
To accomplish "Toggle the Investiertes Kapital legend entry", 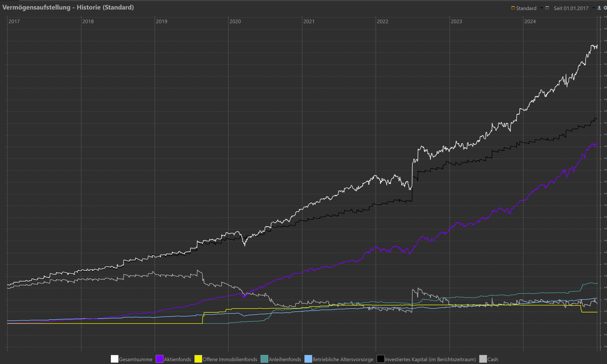I will (430, 359).
